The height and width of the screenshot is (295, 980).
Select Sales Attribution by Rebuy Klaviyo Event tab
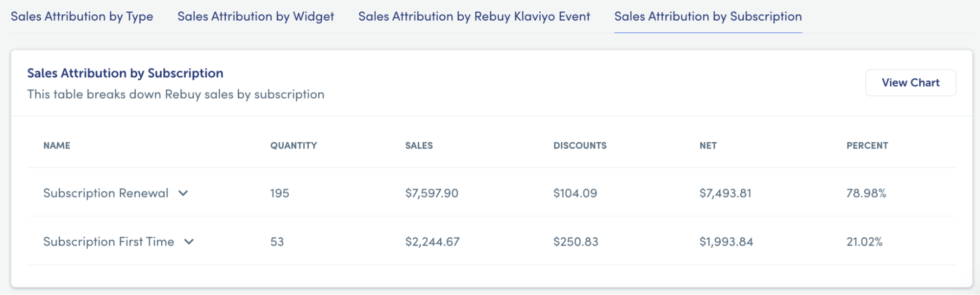point(474,17)
